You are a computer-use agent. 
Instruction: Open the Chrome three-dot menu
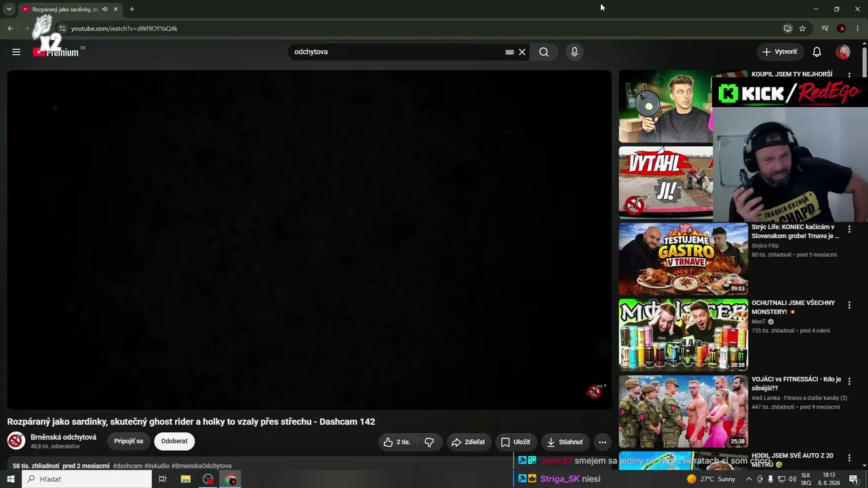(857, 28)
